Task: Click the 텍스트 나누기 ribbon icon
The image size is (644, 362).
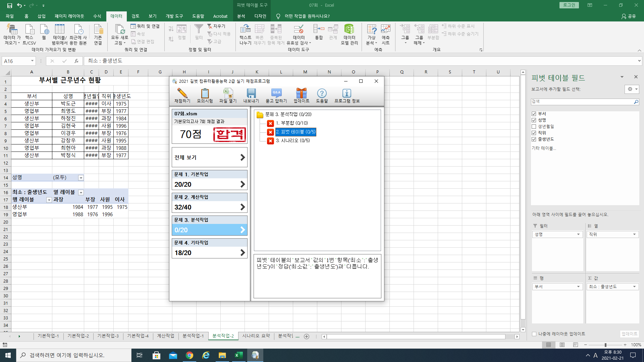Action: [x=246, y=34]
